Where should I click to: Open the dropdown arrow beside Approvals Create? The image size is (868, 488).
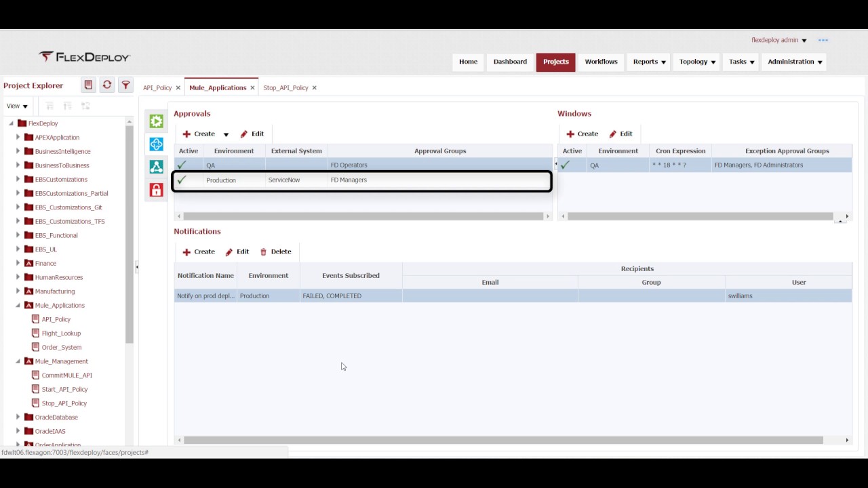(226, 134)
